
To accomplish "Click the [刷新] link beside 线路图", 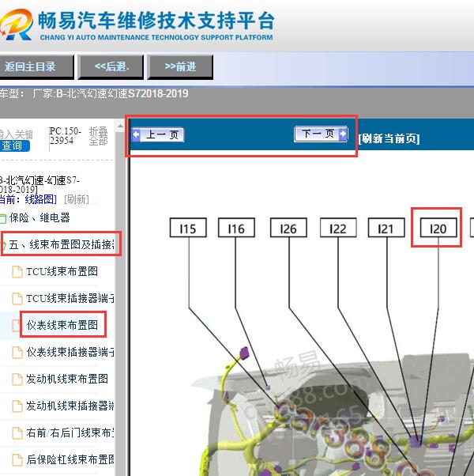I will [x=77, y=199].
